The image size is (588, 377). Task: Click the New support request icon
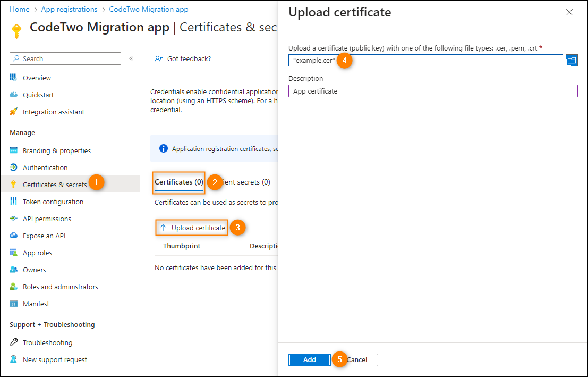point(13,359)
